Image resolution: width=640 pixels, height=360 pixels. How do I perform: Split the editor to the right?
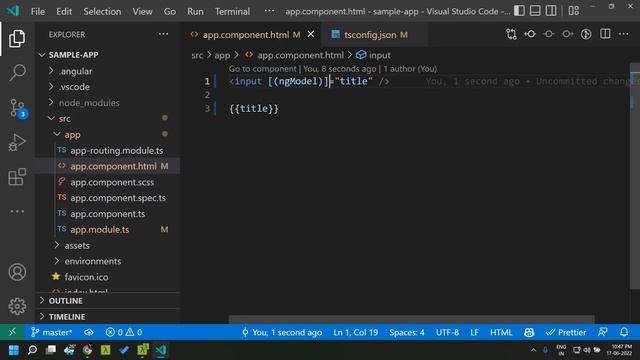point(605,34)
